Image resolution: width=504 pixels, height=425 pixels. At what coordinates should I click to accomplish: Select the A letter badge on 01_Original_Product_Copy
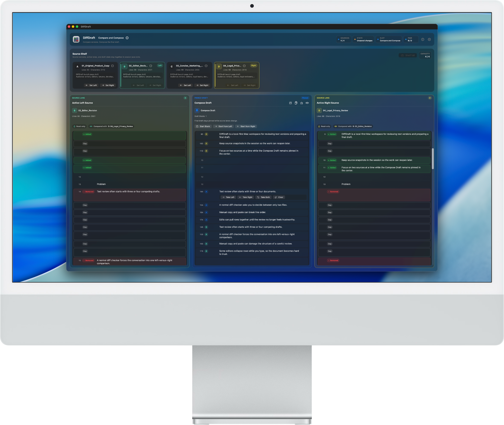77,66
